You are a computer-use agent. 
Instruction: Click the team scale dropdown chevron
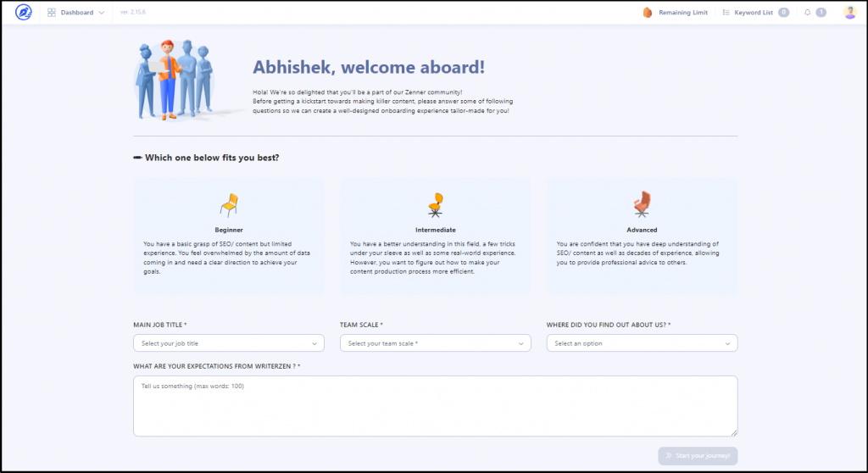click(520, 343)
